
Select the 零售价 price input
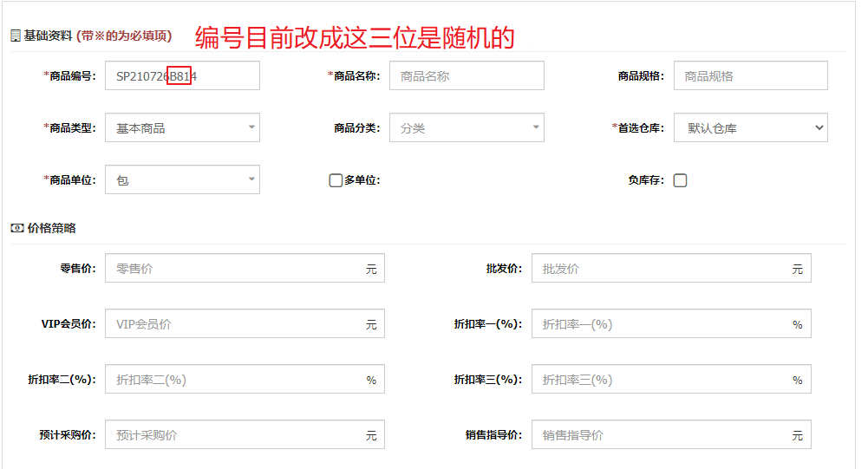click(245, 269)
